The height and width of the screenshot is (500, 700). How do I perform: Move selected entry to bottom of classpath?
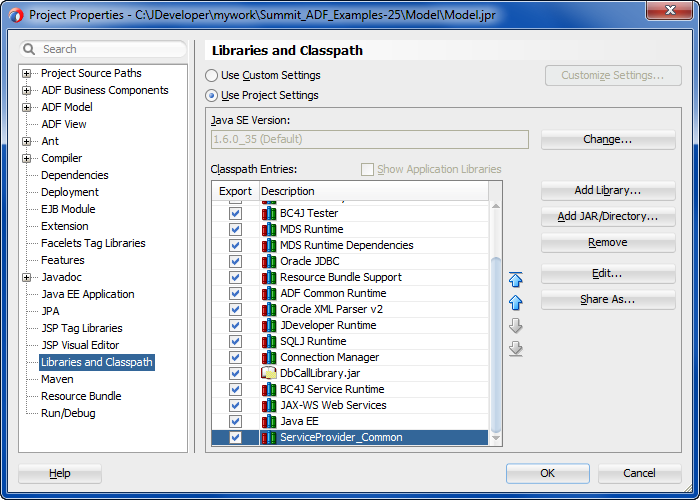(x=516, y=349)
